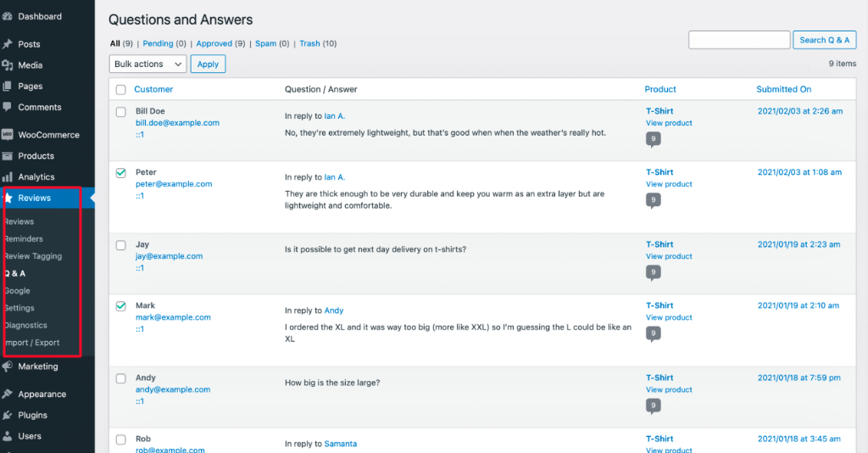The image size is (868, 453).
Task: Click comment count bubble in Mark row
Action: (x=654, y=334)
